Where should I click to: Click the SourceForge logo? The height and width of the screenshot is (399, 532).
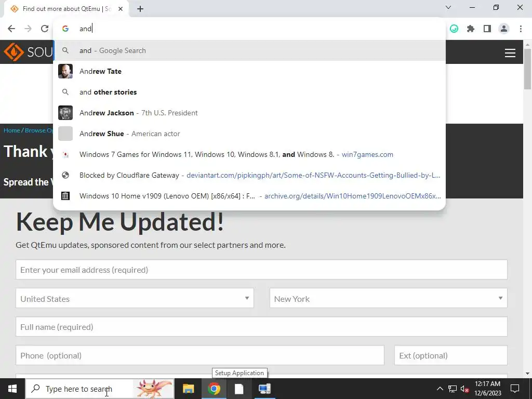pos(27,52)
